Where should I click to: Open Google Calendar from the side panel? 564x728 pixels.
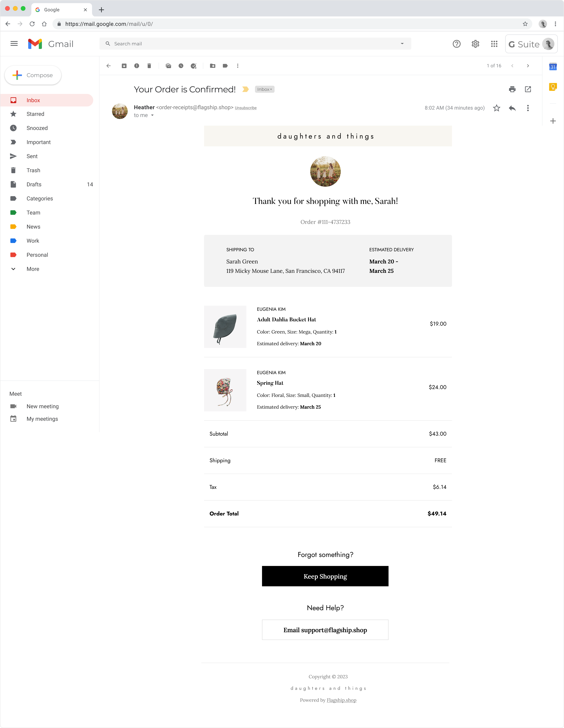tap(553, 66)
